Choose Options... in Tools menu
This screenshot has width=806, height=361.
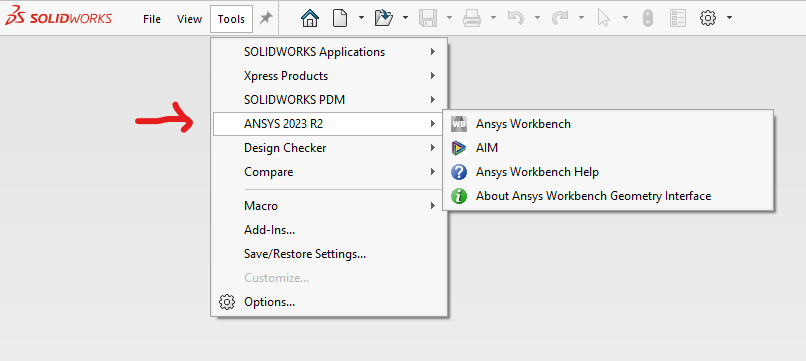(329, 302)
